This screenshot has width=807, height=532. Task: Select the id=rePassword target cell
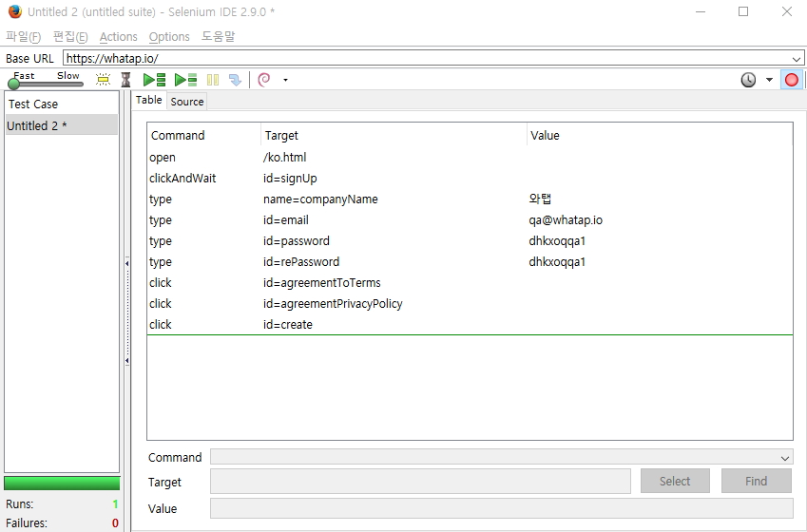point(301,262)
